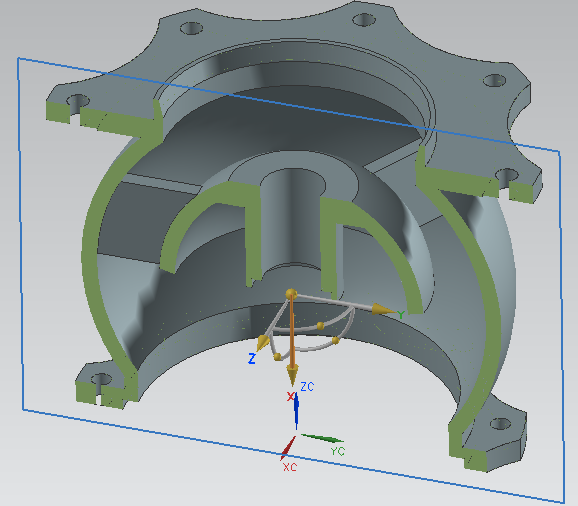
Task: Click the green YC axis arrow of the WCS
Action: point(323,439)
